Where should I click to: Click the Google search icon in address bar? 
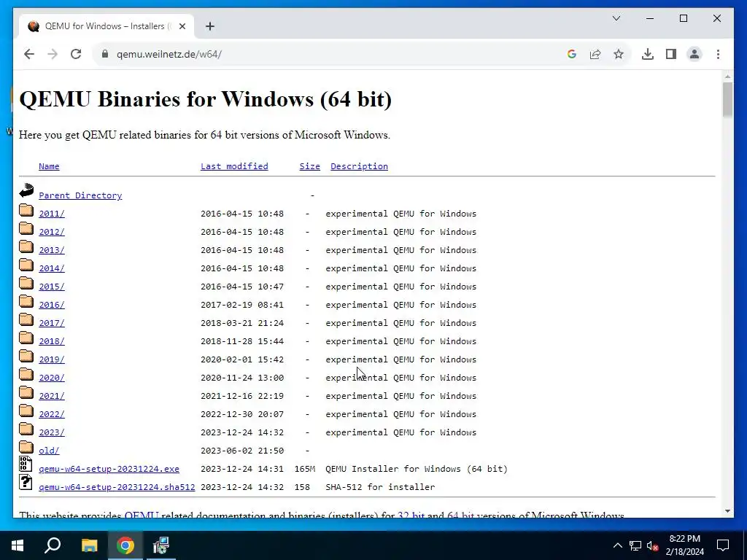coord(572,54)
